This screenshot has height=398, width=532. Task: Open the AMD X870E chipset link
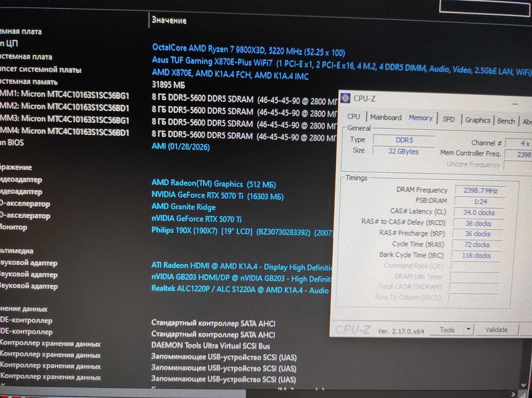pyautogui.click(x=230, y=74)
